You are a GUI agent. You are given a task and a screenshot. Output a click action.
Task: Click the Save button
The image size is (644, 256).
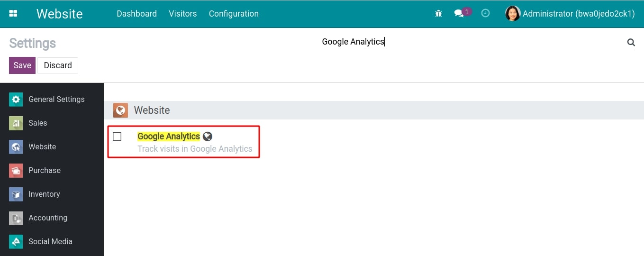point(22,65)
